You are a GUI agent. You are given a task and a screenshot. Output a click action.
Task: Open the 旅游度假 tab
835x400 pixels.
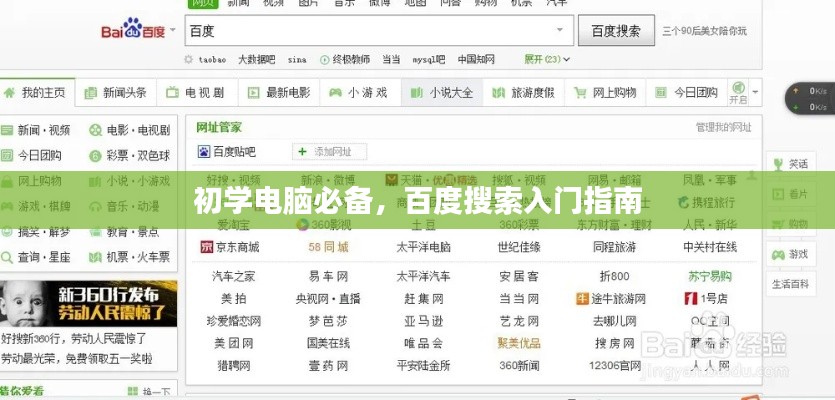tap(523, 93)
